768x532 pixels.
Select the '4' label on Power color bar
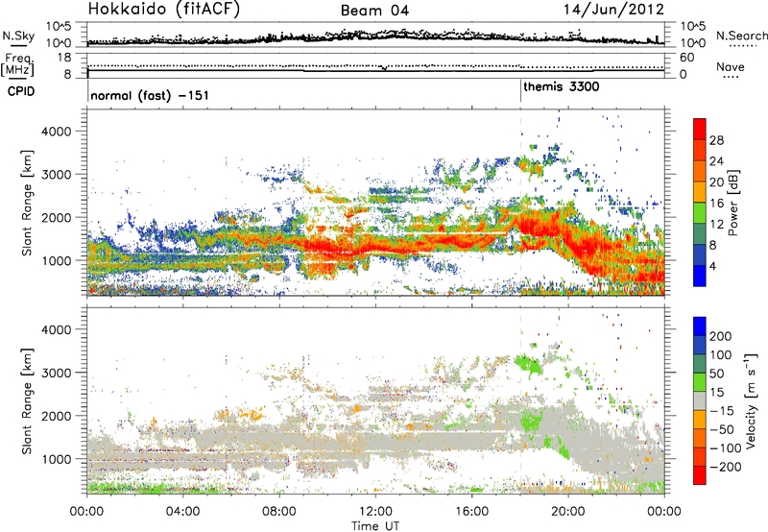pyautogui.click(x=712, y=267)
